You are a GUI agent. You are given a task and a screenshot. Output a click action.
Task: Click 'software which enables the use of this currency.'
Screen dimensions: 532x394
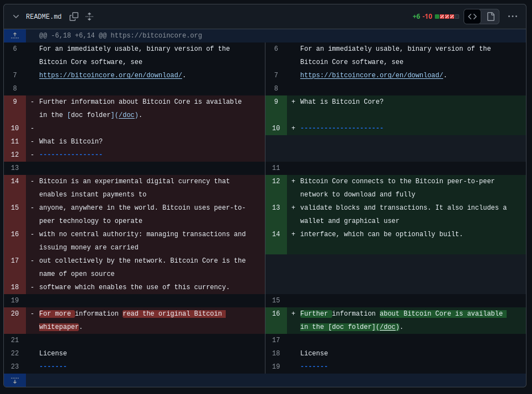coord(134,287)
